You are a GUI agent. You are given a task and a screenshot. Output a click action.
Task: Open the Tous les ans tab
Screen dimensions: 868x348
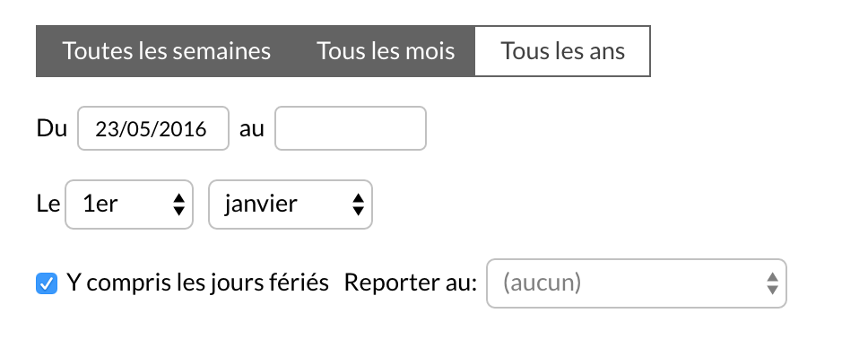point(562,51)
